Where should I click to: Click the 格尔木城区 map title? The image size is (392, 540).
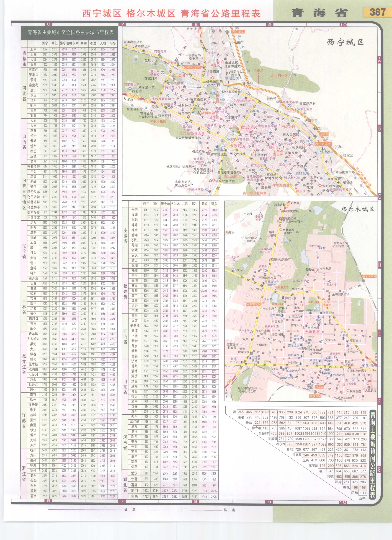(x=358, y=209)
